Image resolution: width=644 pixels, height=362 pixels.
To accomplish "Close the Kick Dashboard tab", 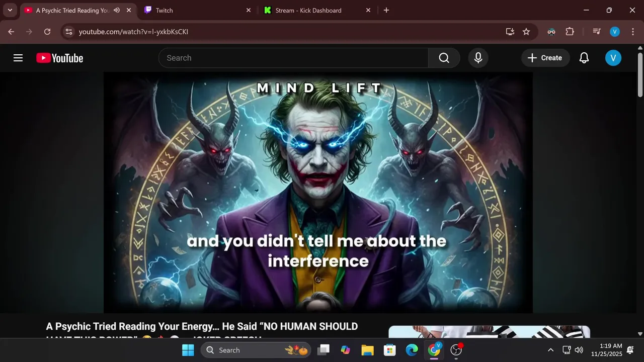I will click(x=368, y=10).
